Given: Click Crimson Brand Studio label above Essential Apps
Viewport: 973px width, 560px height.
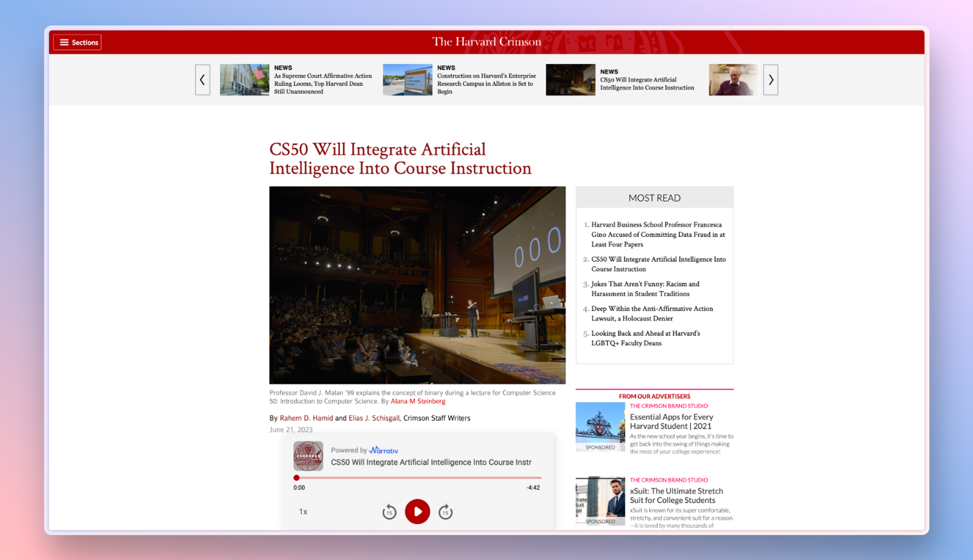Looking at the screenshot, I should click(668, 406).
